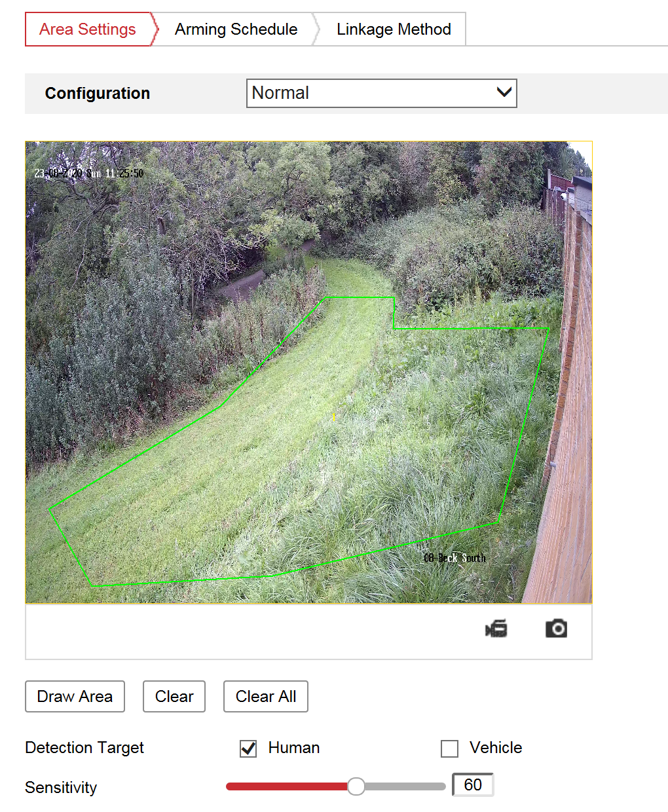Image resolution: width=668 pixels, height=812 pixels.
Task: Click the Human checkbox label text
Action: point(294,748)
